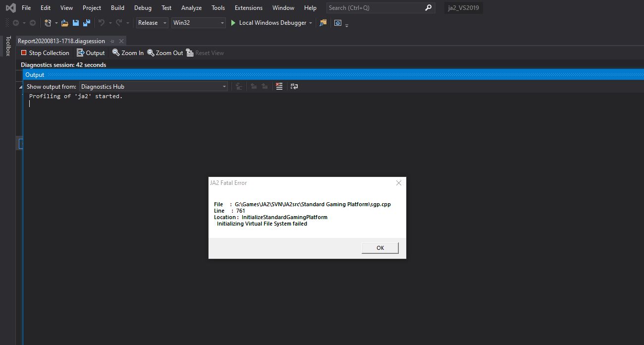Click Zoom Out
The height and width of the screenshot is (345, 644).
(x=165, y=53)
